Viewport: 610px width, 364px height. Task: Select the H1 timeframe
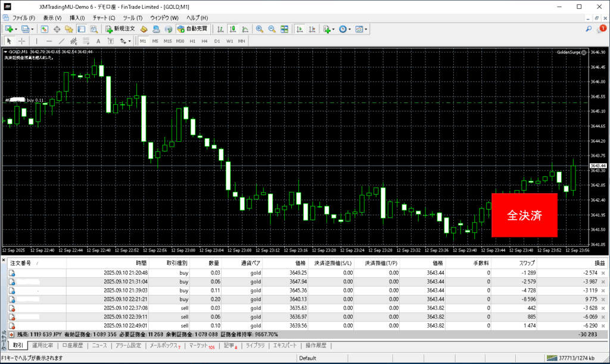point(192,41)
